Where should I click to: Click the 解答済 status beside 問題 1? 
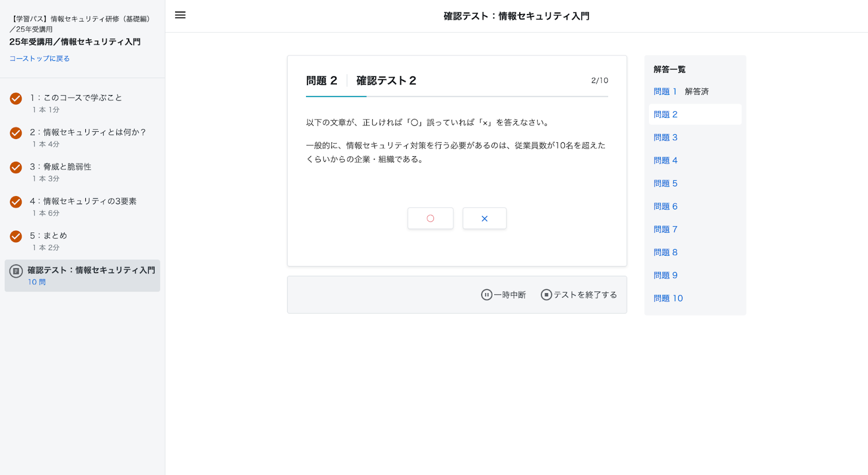coord(697,92)
